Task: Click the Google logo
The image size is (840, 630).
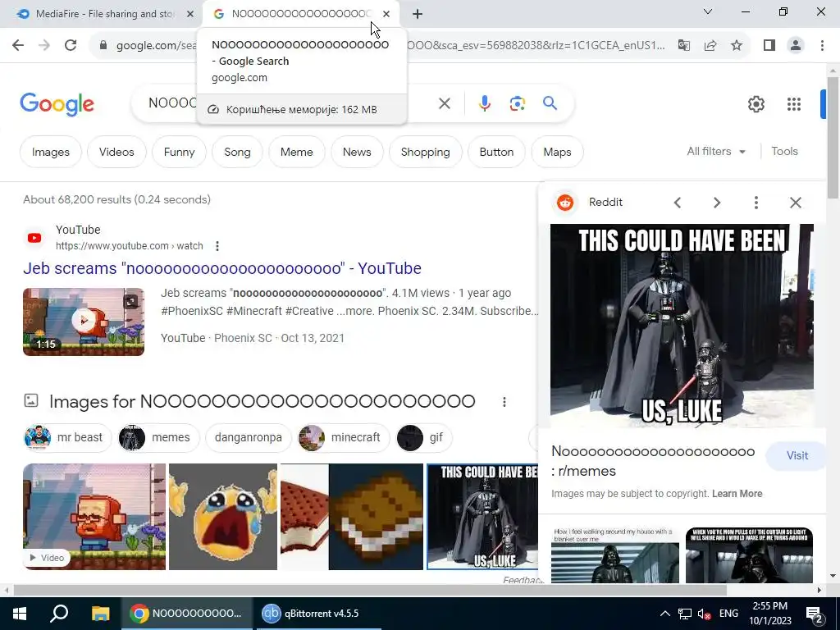Action: (57, 104)
